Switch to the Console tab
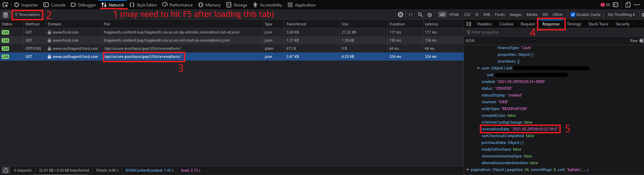Screen dimensions: 644x175 pos(55,5)
